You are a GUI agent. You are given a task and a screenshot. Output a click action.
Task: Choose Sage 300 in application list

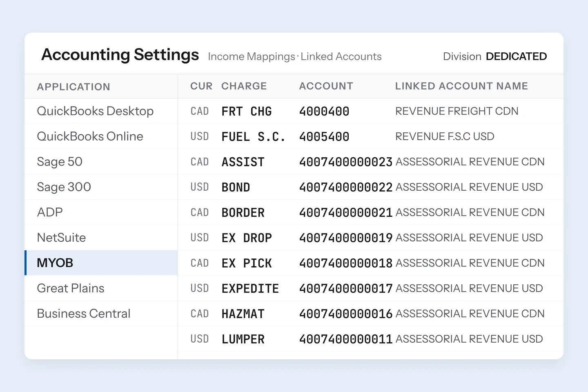point(101,187)
